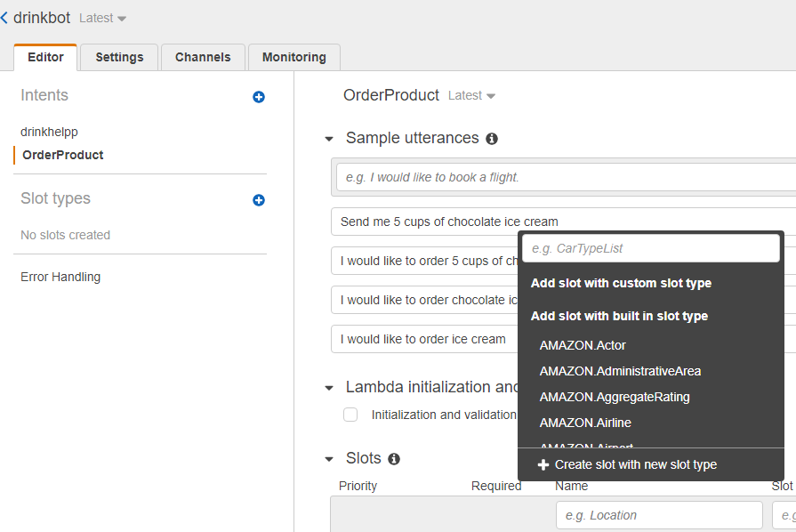
Task: Open Error Handling in the sidebar
Action: pyautogui.click(x=60, y=277)
